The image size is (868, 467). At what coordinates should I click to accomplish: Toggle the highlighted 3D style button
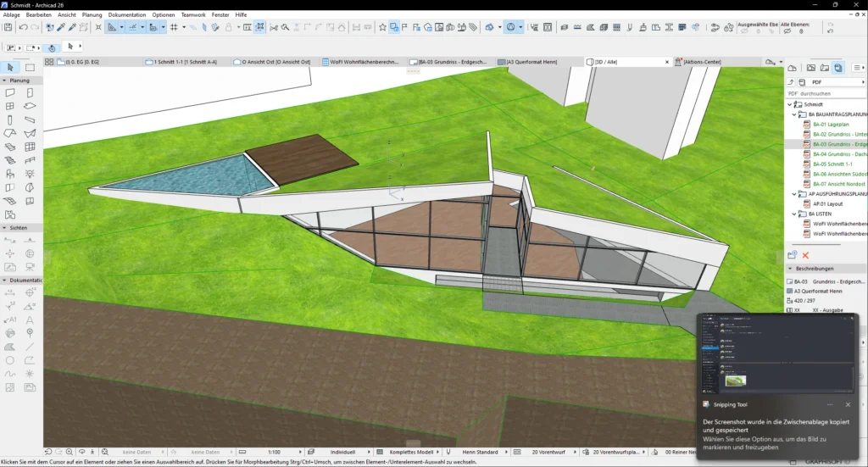(511, 27)
